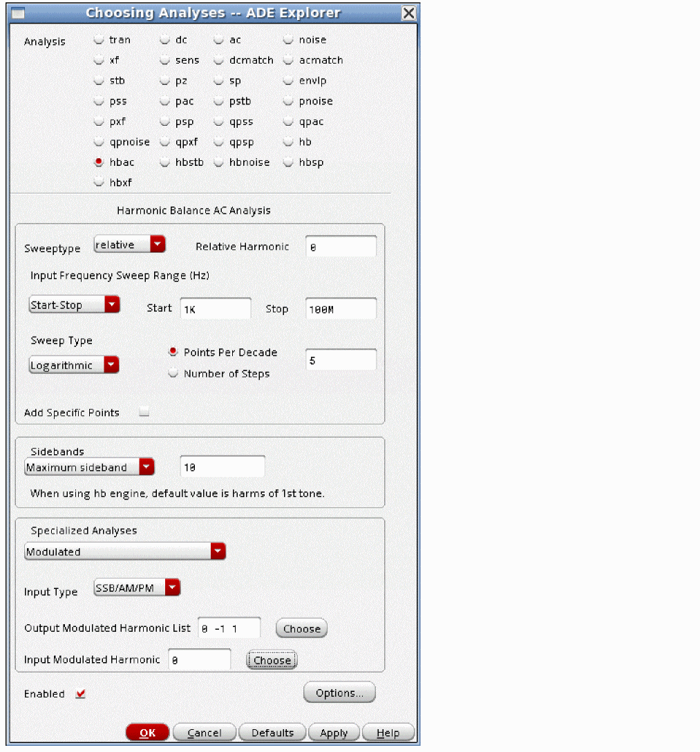Screen dimensions: 700x752
Task: Select the stb analysis option
Action: 99,81
